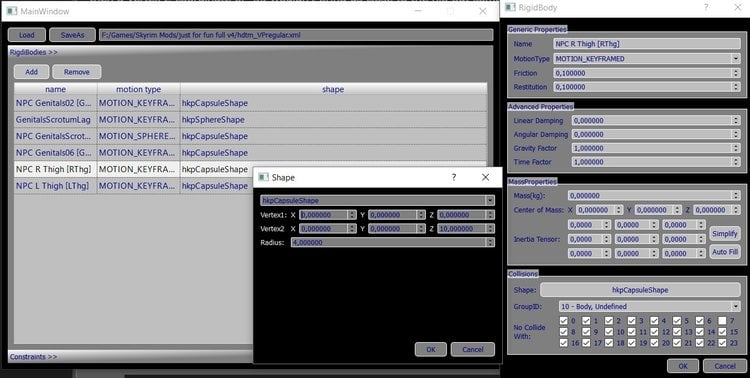Click the Simplify button
This screenshot has width=750, height=378.
(725, 233)
